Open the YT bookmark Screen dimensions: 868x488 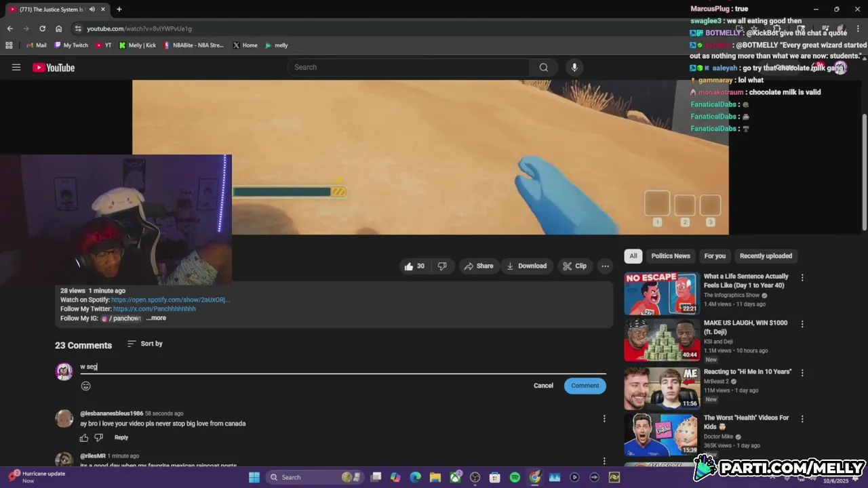pos(104,45)
